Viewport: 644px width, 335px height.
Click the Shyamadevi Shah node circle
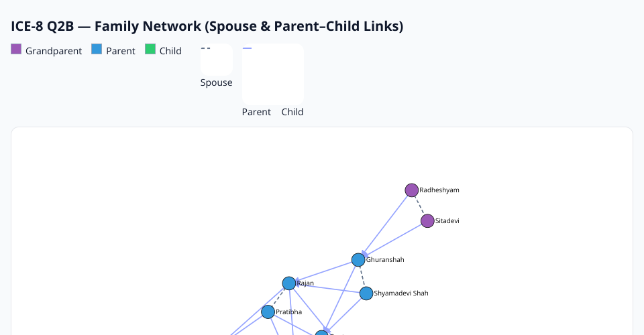[366, 293]
